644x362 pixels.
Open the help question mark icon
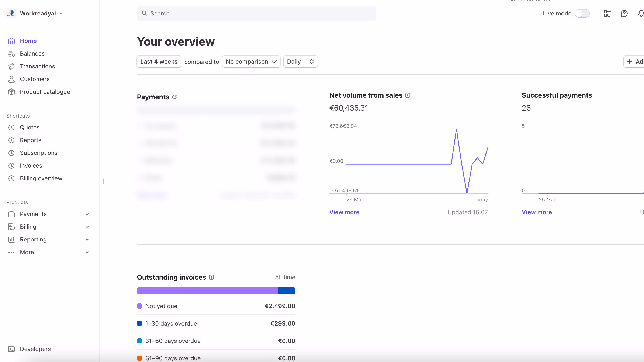tap(624, 14)
